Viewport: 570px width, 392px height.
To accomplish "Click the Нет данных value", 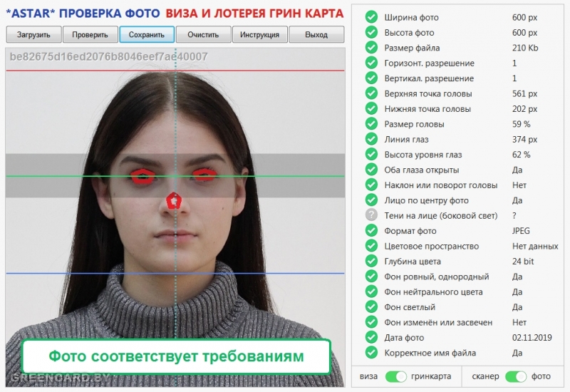I will pos(535,246).
